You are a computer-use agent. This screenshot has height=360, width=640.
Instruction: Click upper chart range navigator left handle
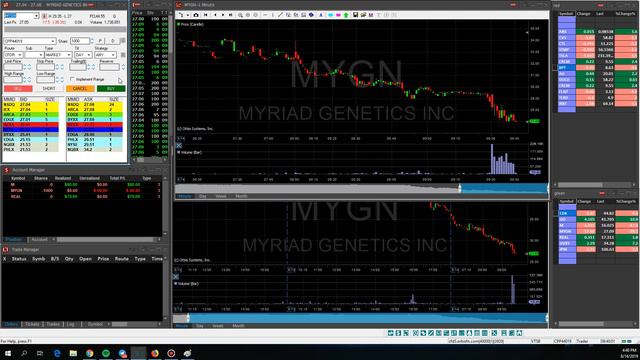[x=460, y=188]
